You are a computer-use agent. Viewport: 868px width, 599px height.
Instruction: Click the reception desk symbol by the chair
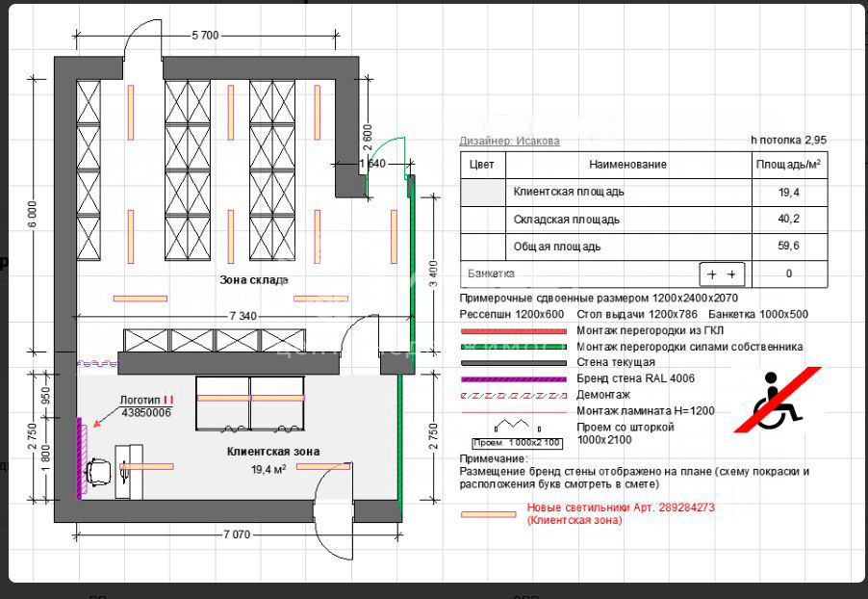pyautogui.click(x=129, y=472)
